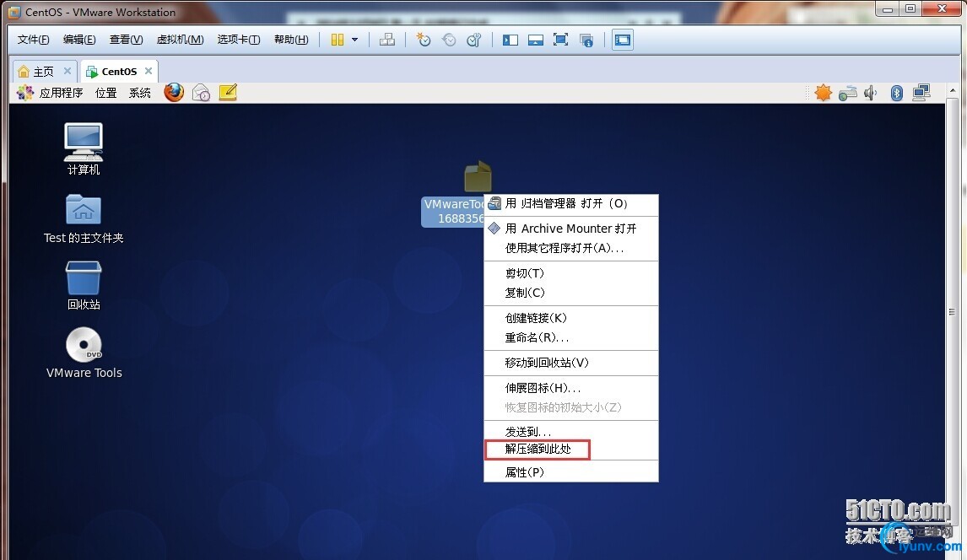Choose 复制(C) in the context menu
The height and width of the screenshot is (560, 967).
click(x=571, y=293)
